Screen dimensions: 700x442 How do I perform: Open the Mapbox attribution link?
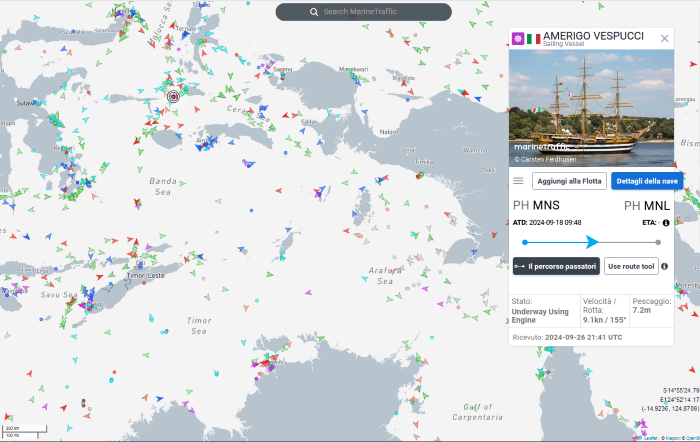pyautogui.click(x=671, y=438)
